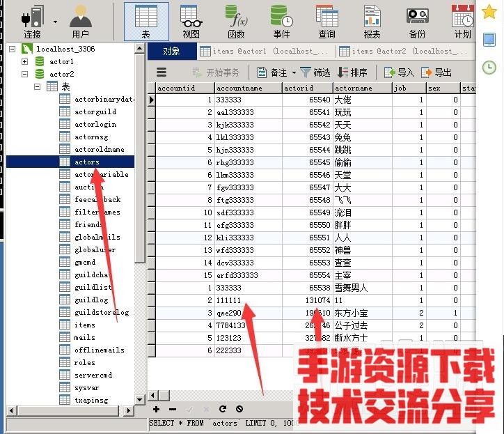This screenshot has height=434, width=504.
Task: Open the 用户 (User) manager icon
Action: (80, 22)
